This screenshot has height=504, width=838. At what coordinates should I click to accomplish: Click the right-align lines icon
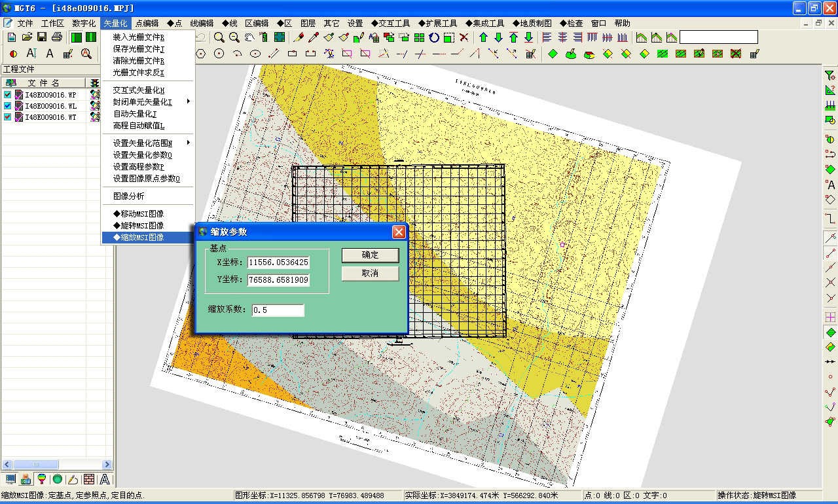pos(578,37)
